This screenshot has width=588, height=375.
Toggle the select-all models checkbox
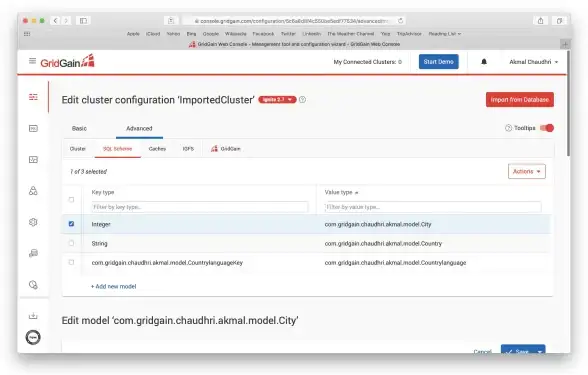click(71, 200)
